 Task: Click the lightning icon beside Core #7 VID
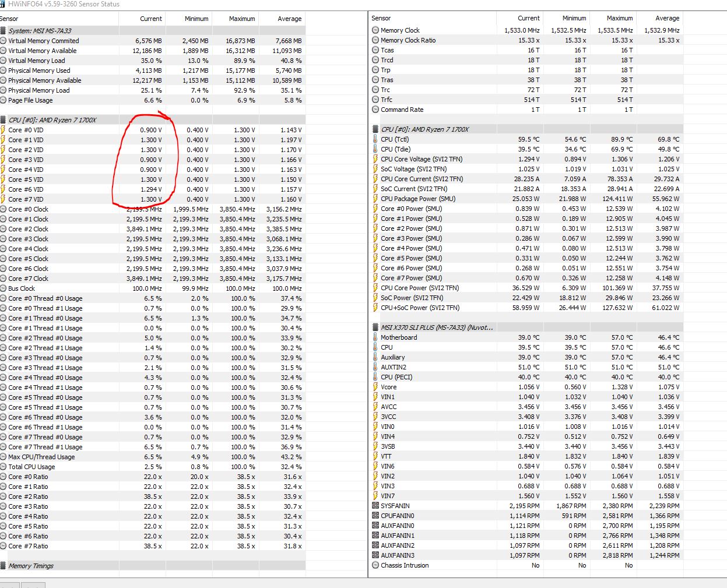tap(3, 199)
